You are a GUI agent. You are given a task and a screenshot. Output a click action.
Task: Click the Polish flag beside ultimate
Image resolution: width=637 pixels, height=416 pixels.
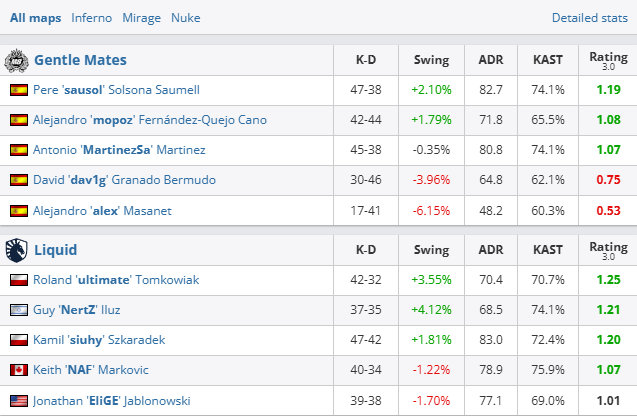[x=18, y=280]
